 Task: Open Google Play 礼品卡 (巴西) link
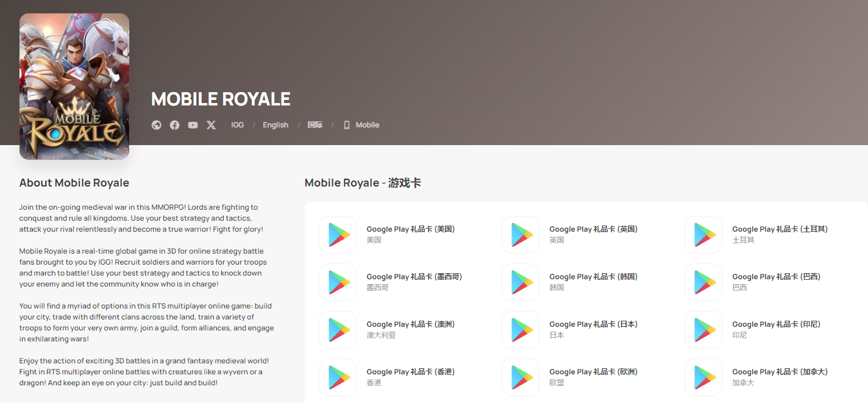[777, 277]
